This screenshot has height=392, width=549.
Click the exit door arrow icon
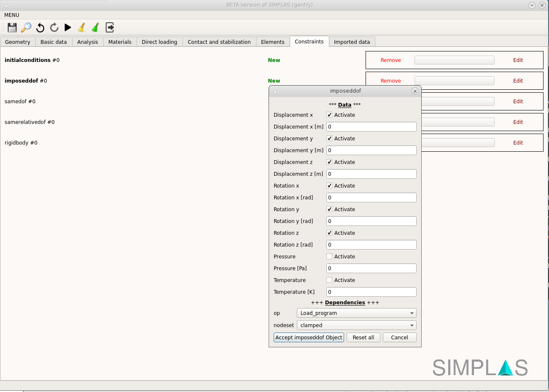click(110, 28)
